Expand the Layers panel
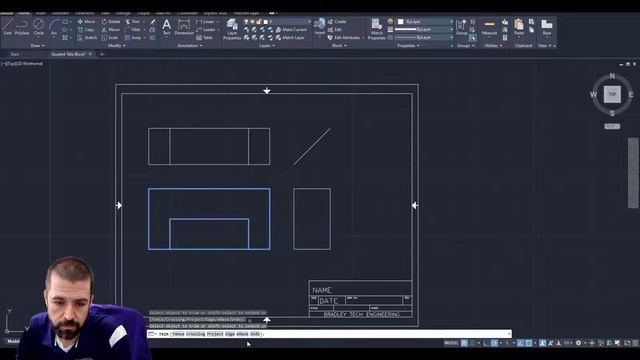 [x=267, y=46]
